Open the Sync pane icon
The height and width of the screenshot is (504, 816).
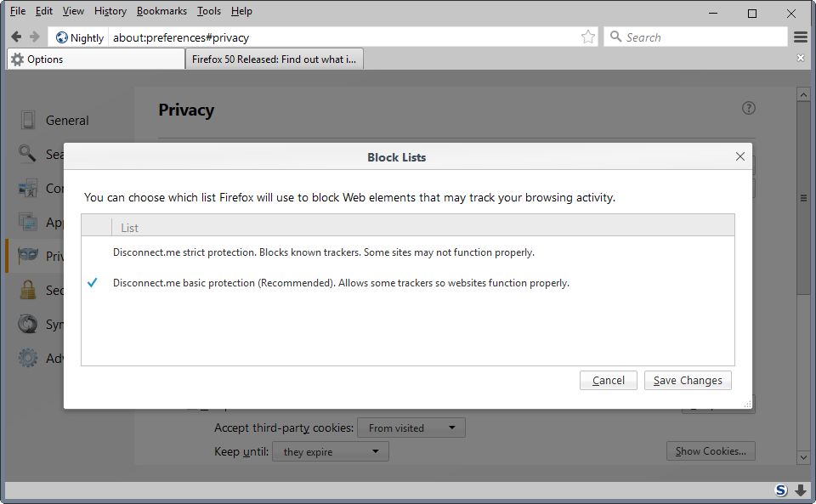coord(27,324)
